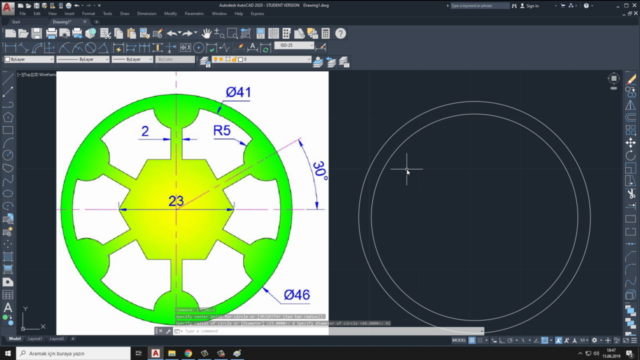Image resolution: width=640 pixels, height=360 pixels.
Task: Open Windows Start menu
Action: (x=8, y=353)
